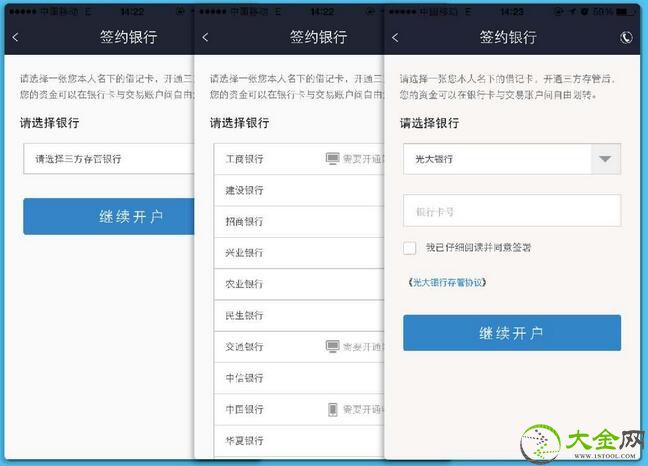This screenshot has height=466, width=648.
Task: Tap back arrow on the first phone screen
Action: coord(15,37)
